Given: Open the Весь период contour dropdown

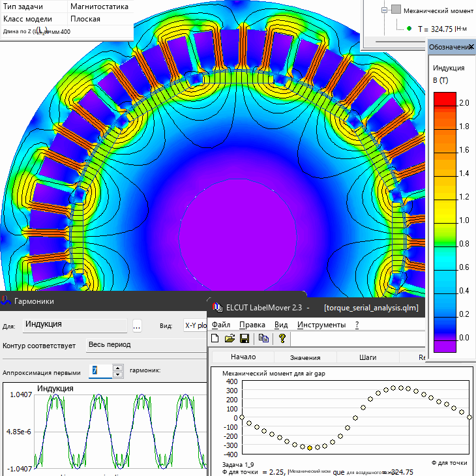Looking at the screenshot, I should coord(146,345).
